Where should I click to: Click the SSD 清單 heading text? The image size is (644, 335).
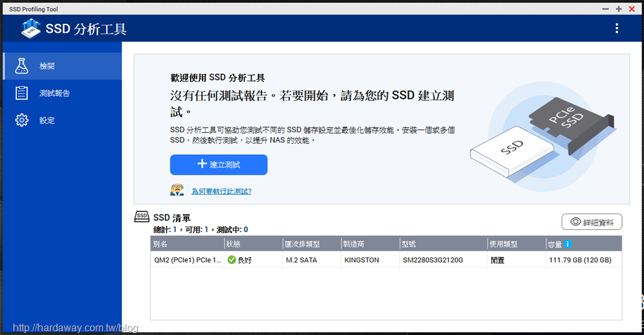[172, 217]
